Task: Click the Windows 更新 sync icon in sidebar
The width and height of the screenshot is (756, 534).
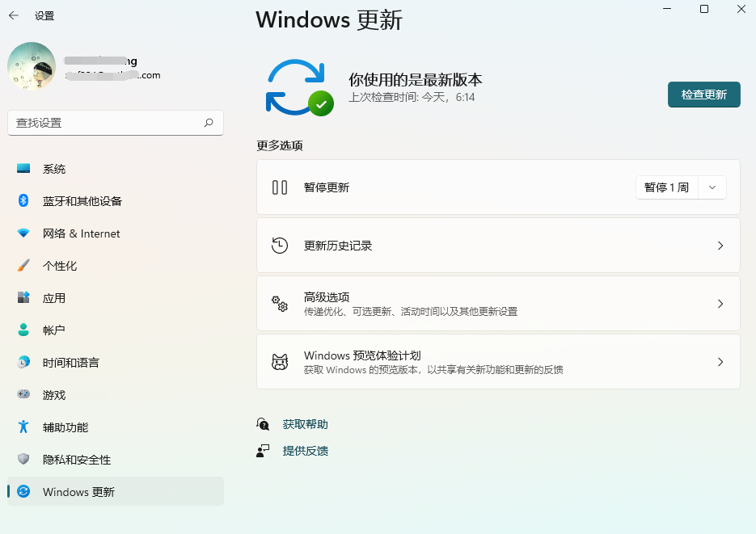Action: click(x=23, y=491)
